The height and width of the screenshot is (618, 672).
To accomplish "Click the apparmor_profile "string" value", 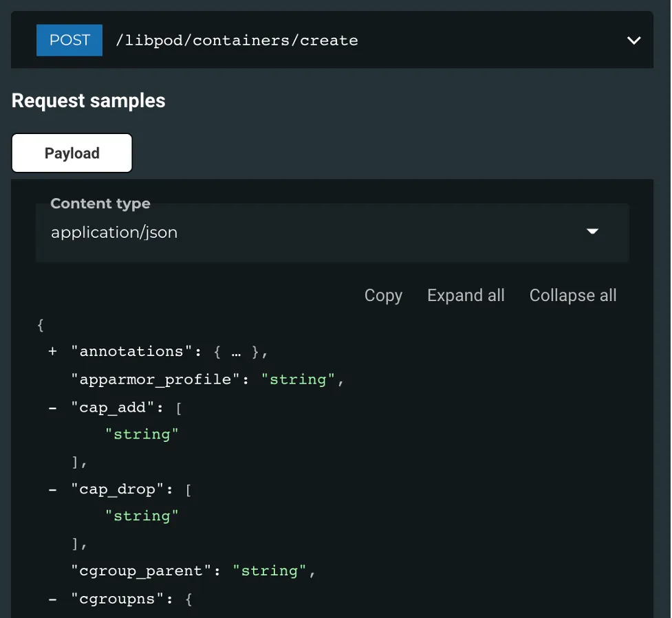I will click(298, 379).
